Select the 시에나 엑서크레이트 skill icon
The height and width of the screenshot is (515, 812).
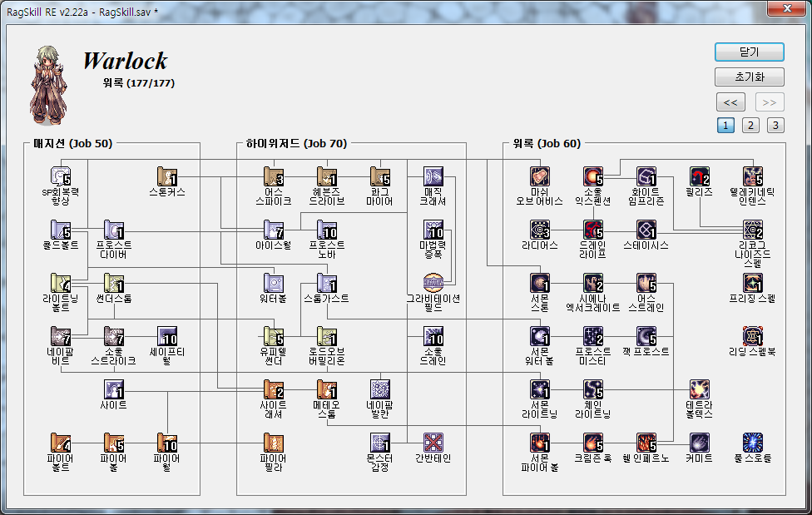[x=593, y=284]
